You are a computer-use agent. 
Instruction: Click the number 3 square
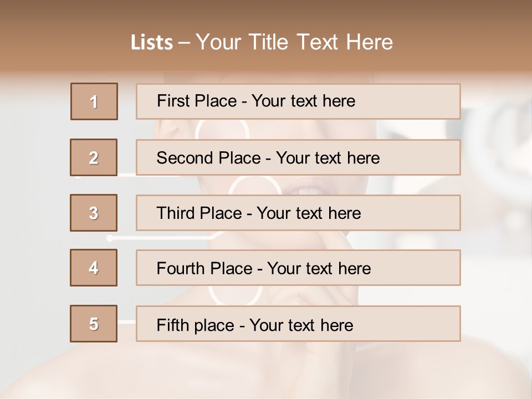[x=94, y=213]
